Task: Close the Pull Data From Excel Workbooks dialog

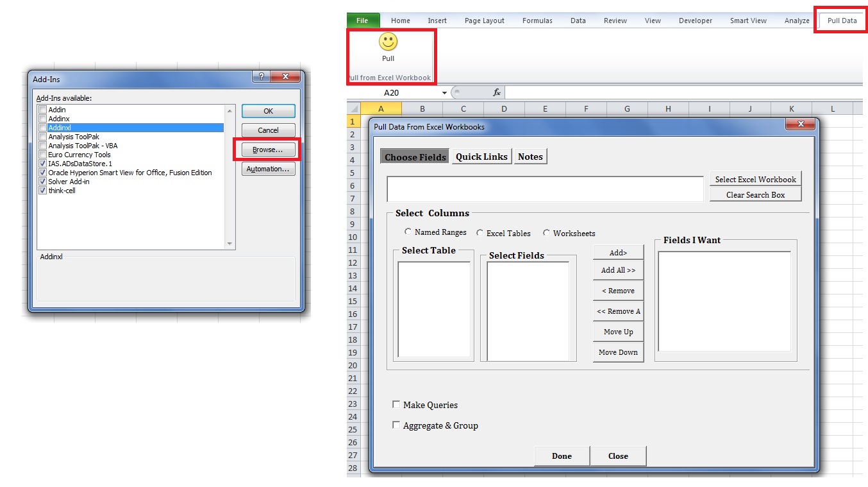Action: click(x=800, y=124)
